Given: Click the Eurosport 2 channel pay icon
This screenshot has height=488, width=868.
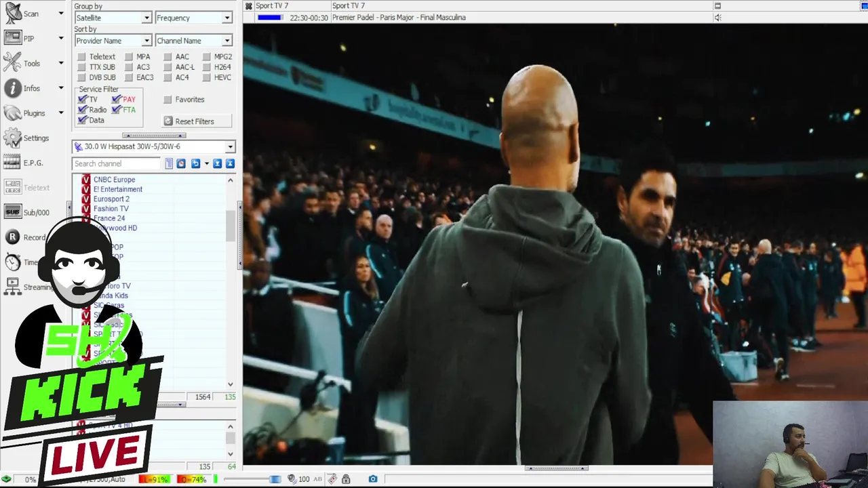Looking at the screenshot, I should point(86,199).
